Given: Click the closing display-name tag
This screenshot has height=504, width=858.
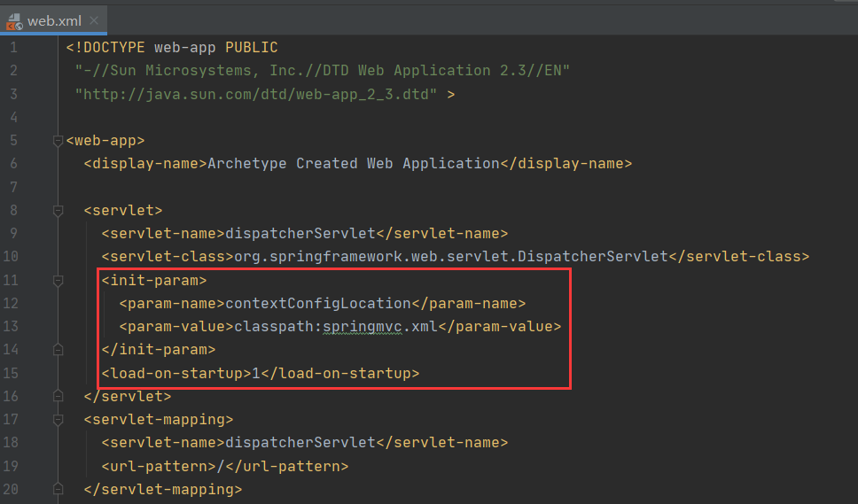Looking at the screenshot, I should [x=565, y=164].
